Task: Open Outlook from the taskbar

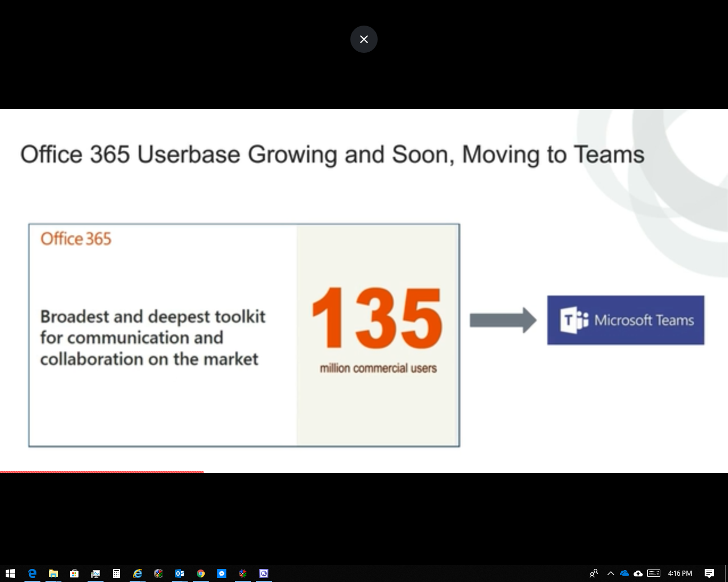Action: coord(179,573)
